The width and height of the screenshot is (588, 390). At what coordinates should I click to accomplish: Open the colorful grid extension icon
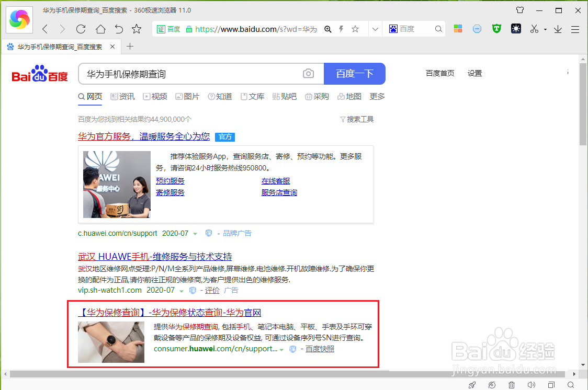click(458, 29)
